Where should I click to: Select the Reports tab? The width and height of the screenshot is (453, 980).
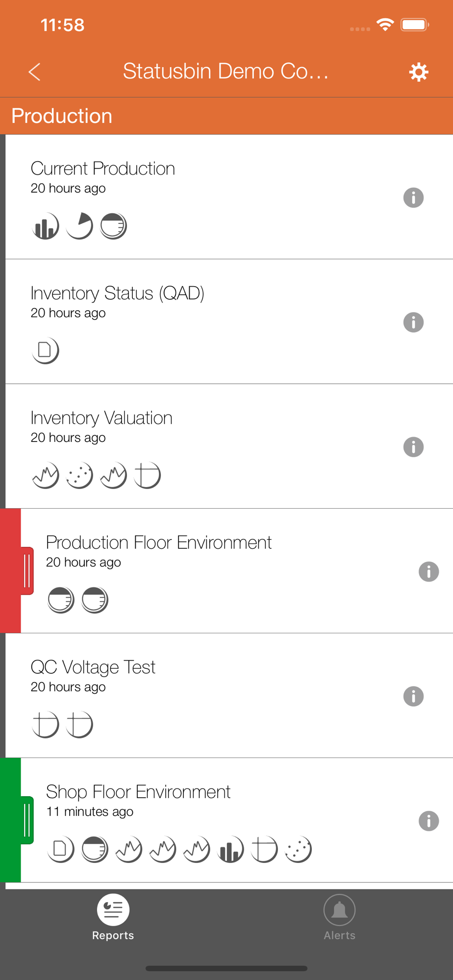tap(113, 917)
